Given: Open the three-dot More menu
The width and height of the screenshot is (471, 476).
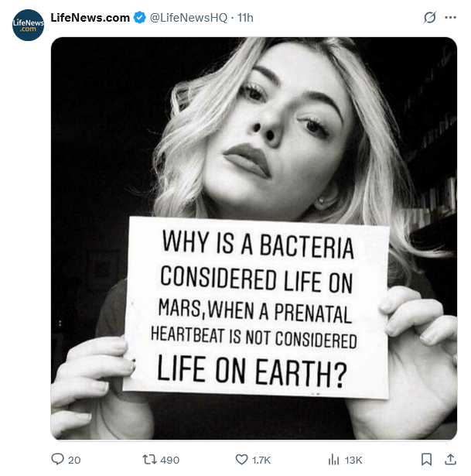Looking at the screenshot, I should click(450, 17).
